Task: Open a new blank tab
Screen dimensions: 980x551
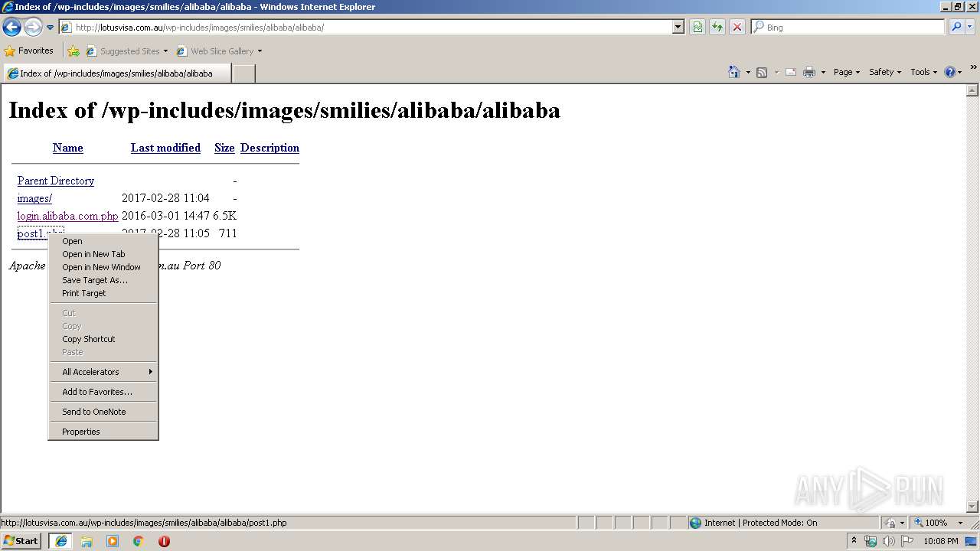Action: 243,73
